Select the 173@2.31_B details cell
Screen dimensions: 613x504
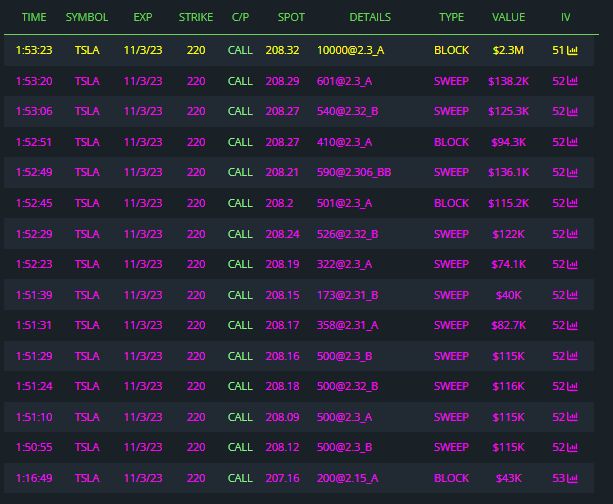[x=348, y=295]
